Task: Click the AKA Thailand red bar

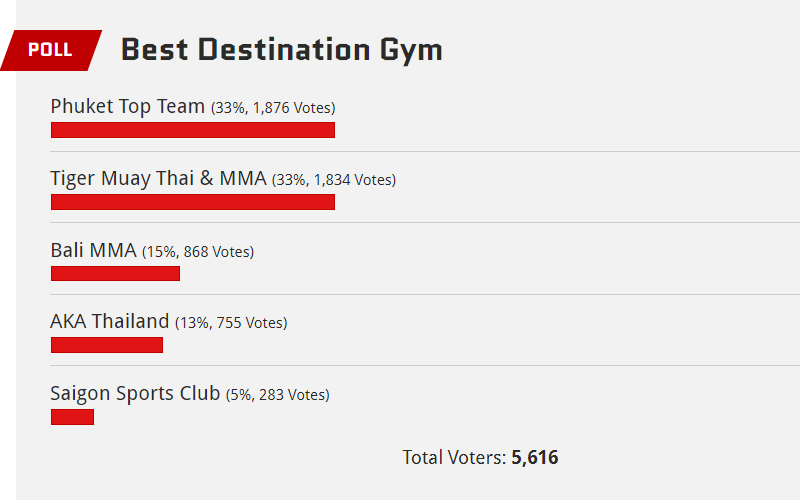Action: tap(107, 345)
